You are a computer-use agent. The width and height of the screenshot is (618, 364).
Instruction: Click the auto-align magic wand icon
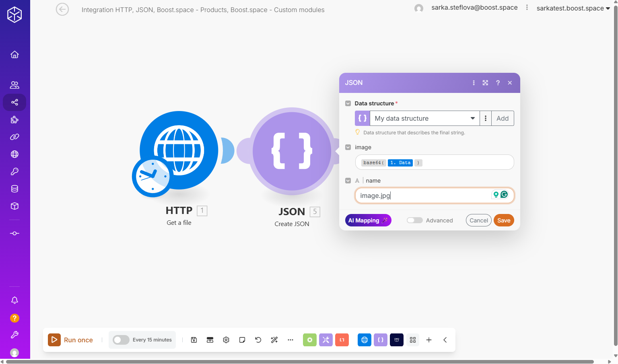[x=274, y=340]
